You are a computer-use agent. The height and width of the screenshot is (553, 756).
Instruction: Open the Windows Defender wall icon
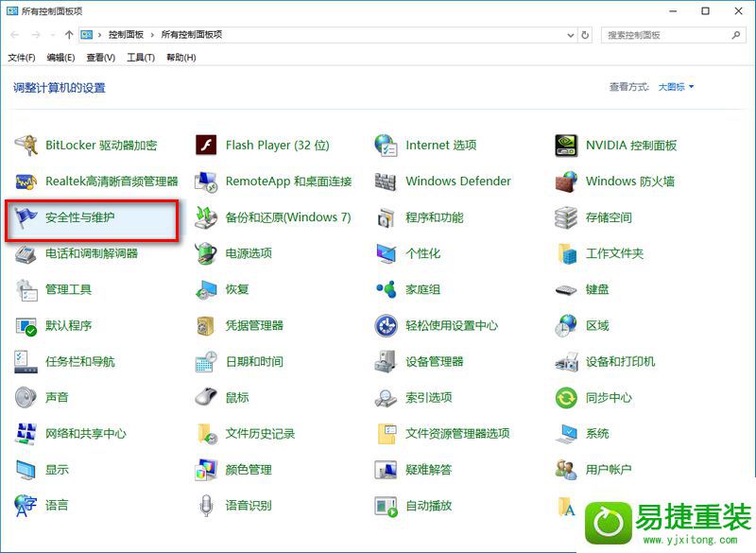[x=386, y=181]
